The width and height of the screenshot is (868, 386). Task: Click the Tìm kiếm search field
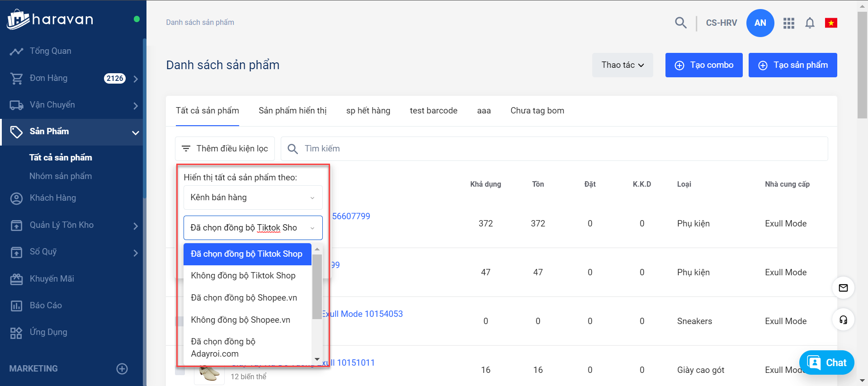(561, 149)
